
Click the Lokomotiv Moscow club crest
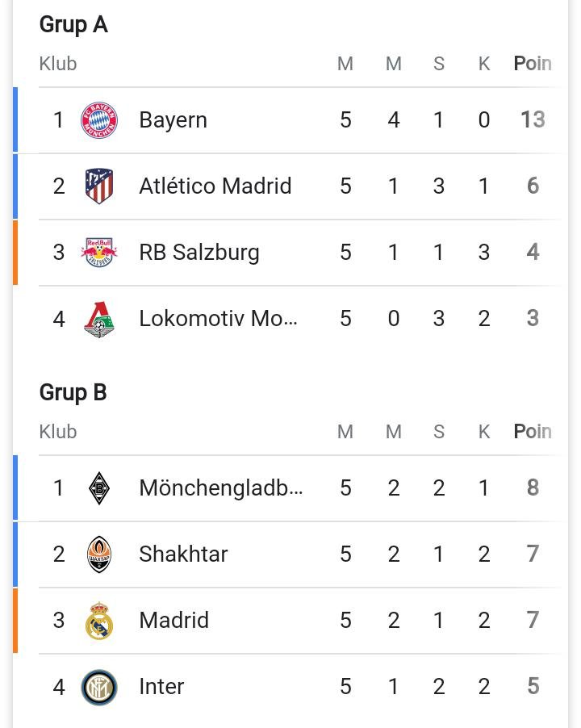[98, 319]
